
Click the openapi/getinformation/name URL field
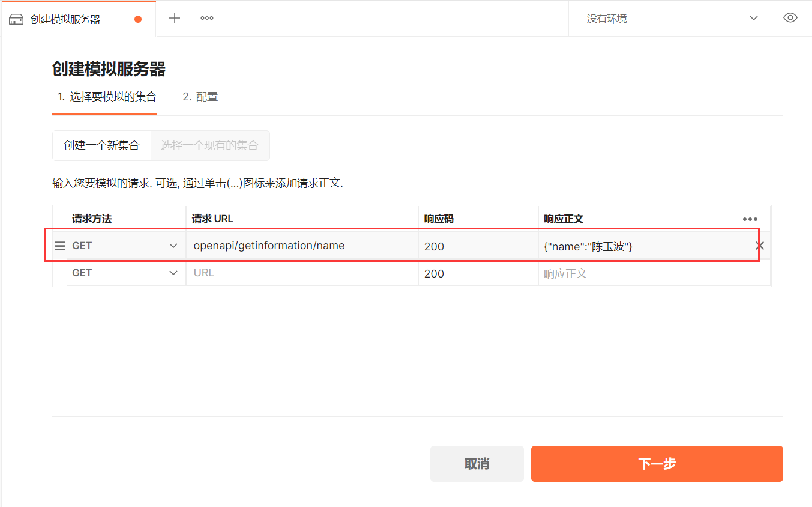(302, 246)
